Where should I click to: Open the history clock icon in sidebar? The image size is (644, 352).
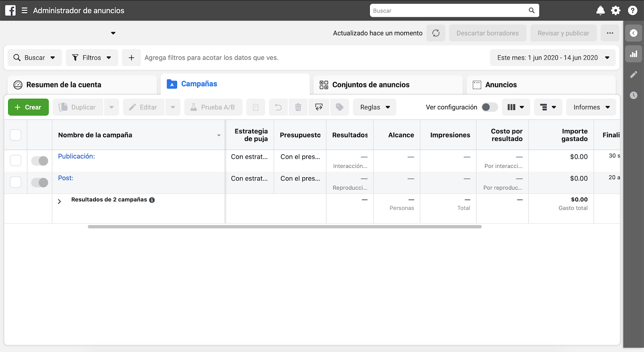(x=634, y=95)
